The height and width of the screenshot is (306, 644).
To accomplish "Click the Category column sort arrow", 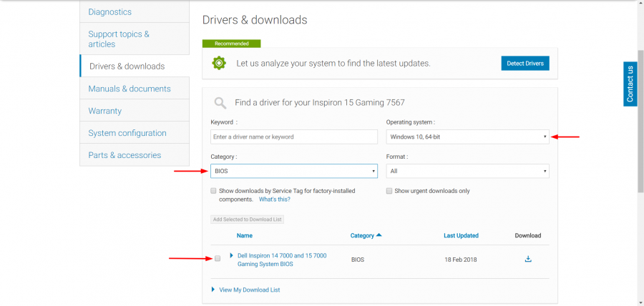I will tap(379, 235).
